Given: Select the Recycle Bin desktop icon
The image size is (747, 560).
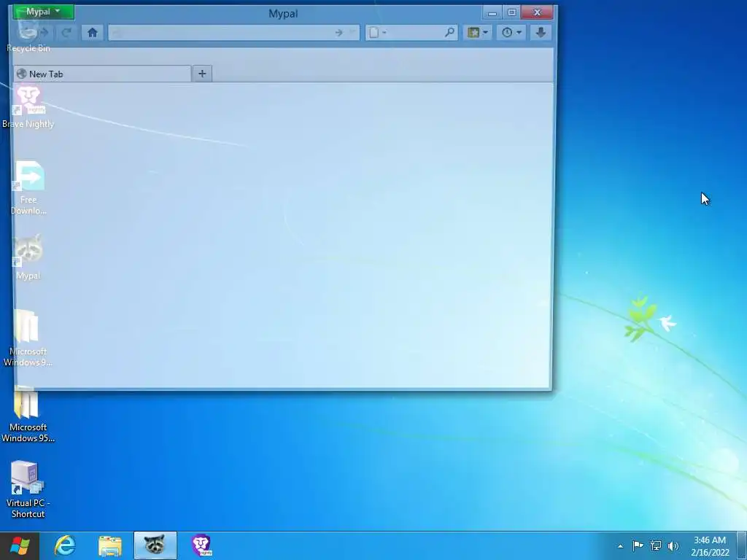Looking at the screenshot, I should 28,36.
